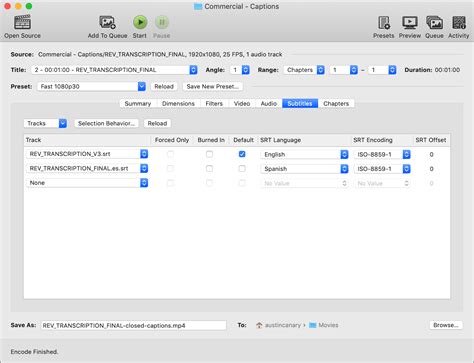This screenshot has height=363, width=474.
Task: Switch to the Dimensions tab
Action: pos(178,103)
